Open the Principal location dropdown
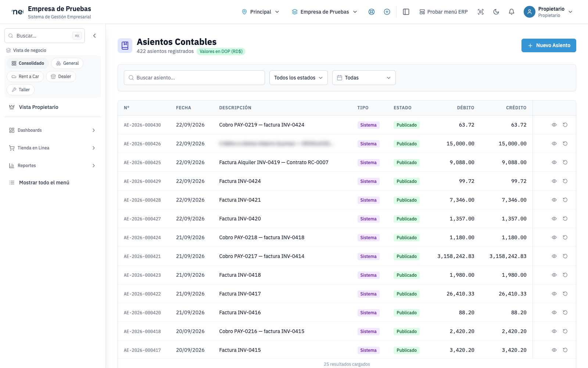Image resolution: width=588 pixels, height=368 pixels. tap(261, 12)
